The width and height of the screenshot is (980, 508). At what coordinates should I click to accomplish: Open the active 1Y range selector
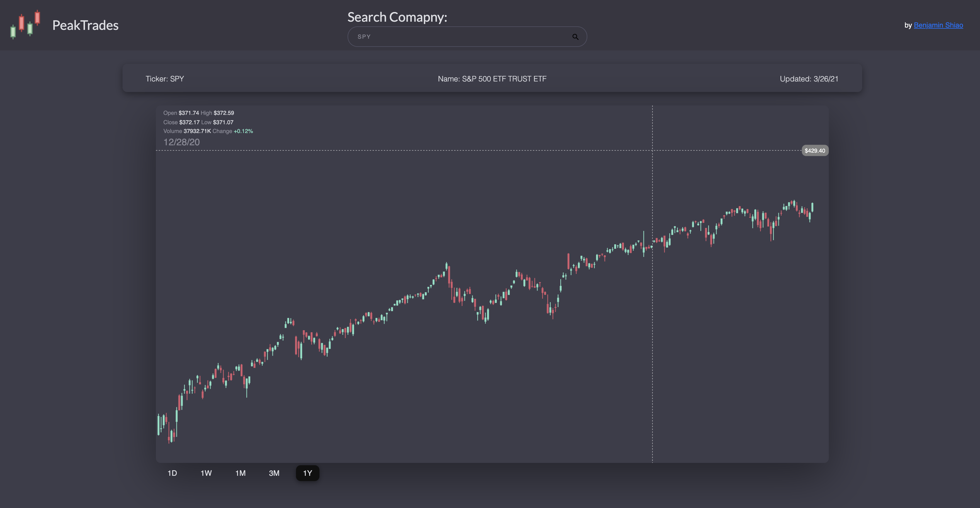307,473
